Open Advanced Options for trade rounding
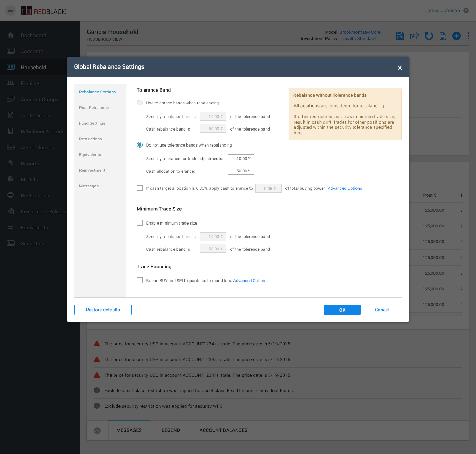This screenshot has width=476, height=454. coord(250,281)
